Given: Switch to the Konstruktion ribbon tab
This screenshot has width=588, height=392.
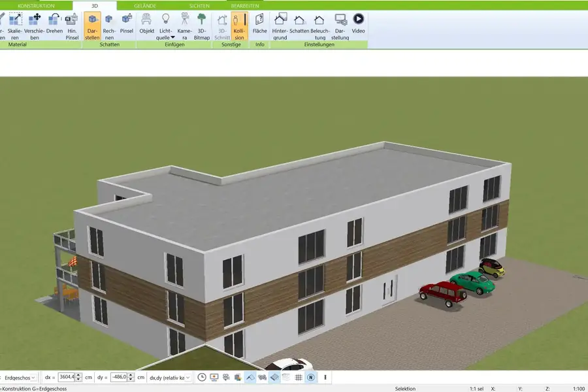Looking at the screenshot, I should click(37, 5).
